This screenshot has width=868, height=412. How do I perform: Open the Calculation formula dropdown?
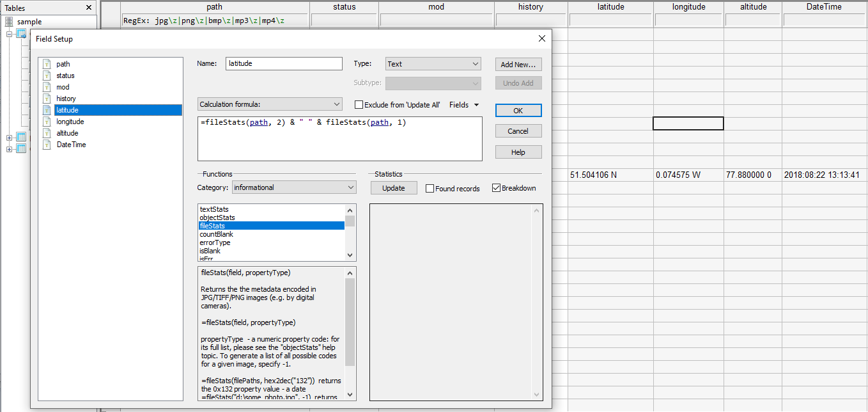[270, 104]
